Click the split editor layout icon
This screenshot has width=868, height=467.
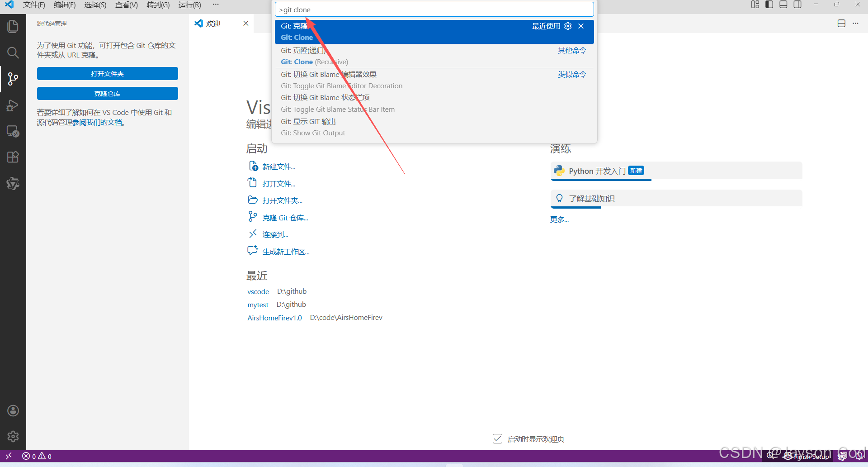tap(841, 24)
